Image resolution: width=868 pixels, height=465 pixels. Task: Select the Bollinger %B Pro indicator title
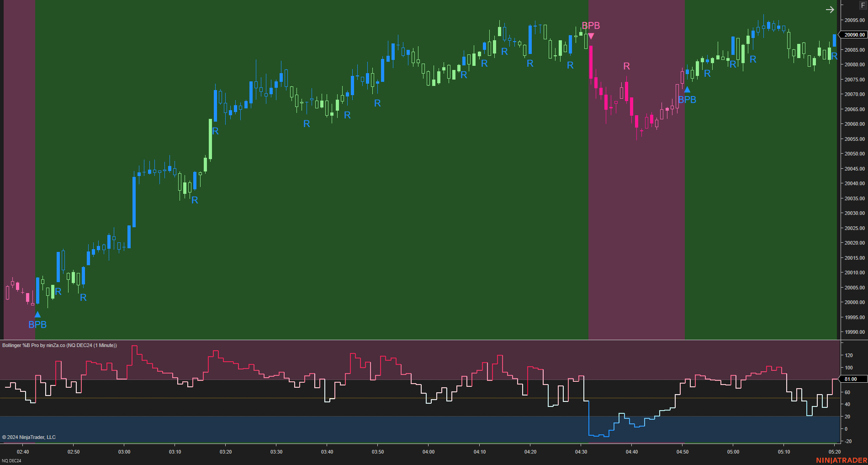(x=59, y=345)
